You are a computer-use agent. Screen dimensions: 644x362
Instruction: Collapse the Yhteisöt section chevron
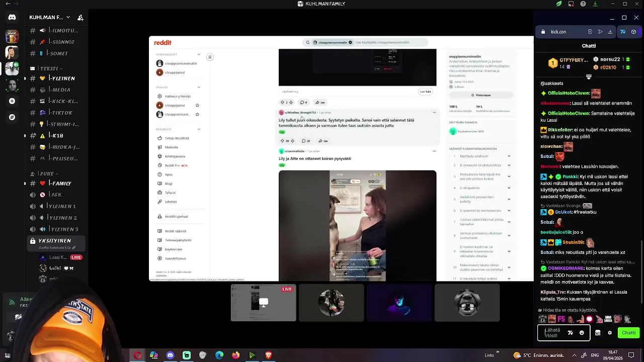[x=199, y=87]
